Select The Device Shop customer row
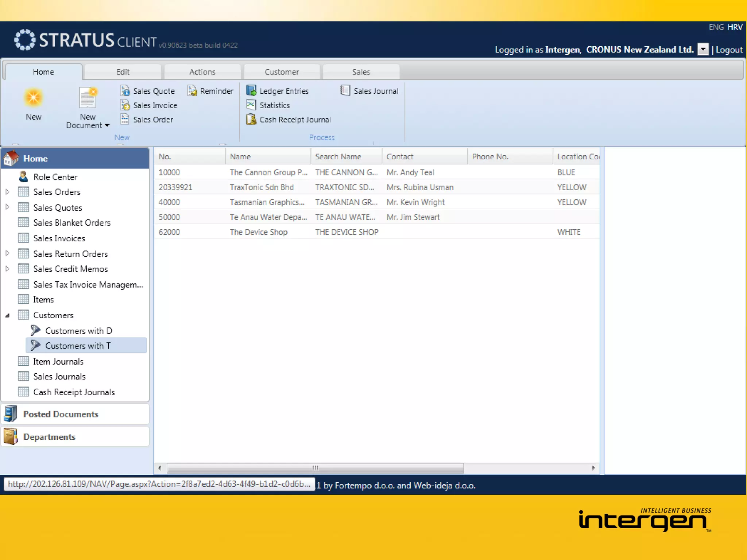 (377, 232)
